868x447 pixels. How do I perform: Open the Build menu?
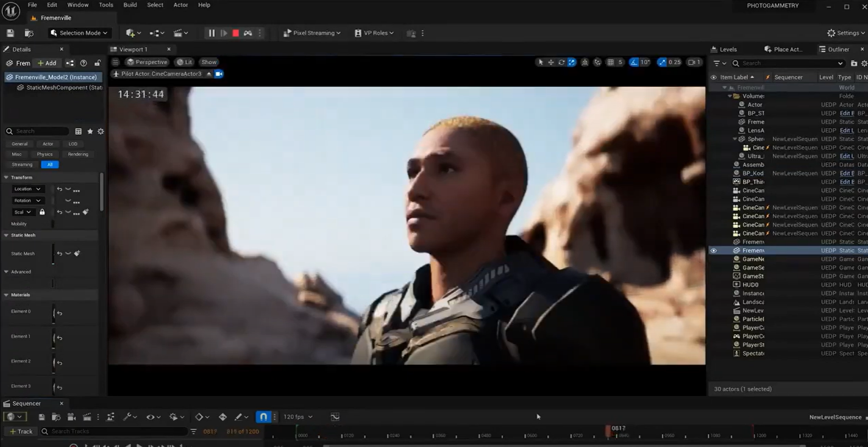[x=130, y=5]
